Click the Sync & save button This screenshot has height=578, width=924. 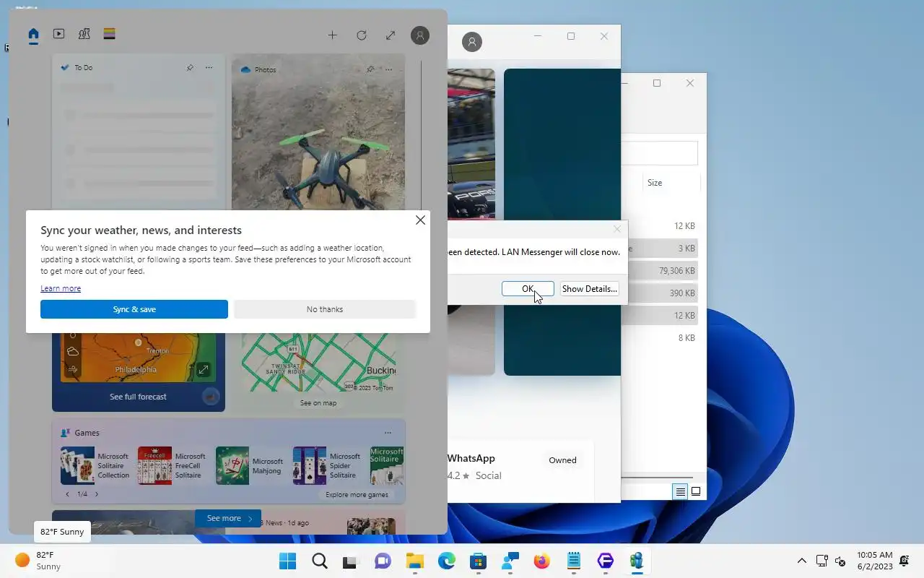(134, 309)
